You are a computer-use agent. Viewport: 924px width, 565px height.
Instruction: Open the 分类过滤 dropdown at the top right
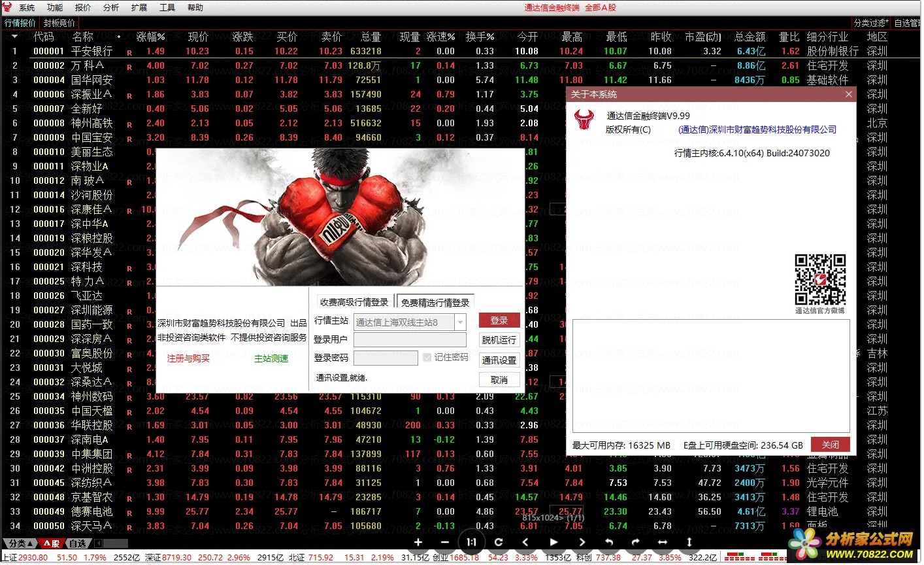871,23
